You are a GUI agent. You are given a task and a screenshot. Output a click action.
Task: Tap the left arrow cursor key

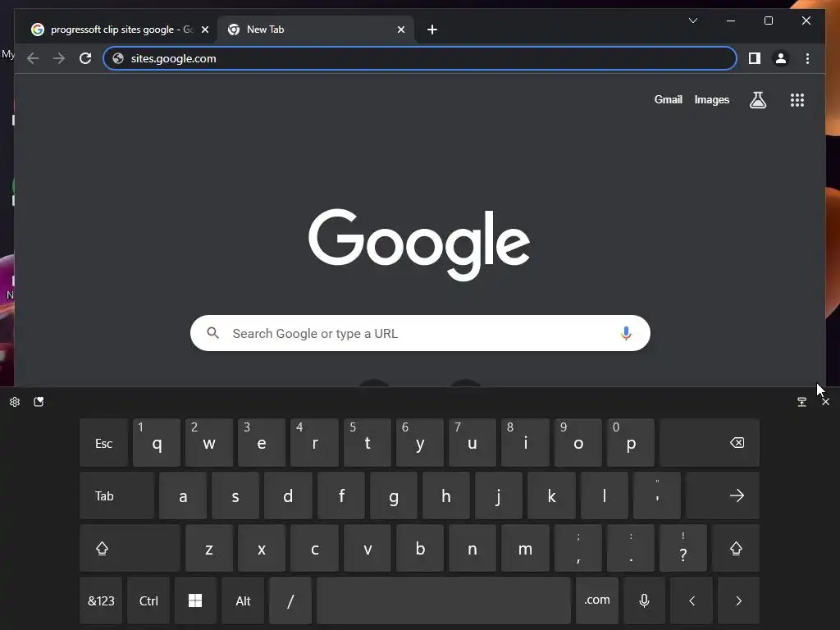(691, 600)
